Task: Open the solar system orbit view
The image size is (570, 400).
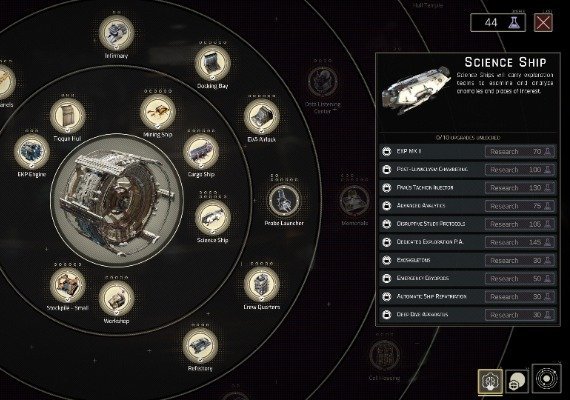Action: 546,379
